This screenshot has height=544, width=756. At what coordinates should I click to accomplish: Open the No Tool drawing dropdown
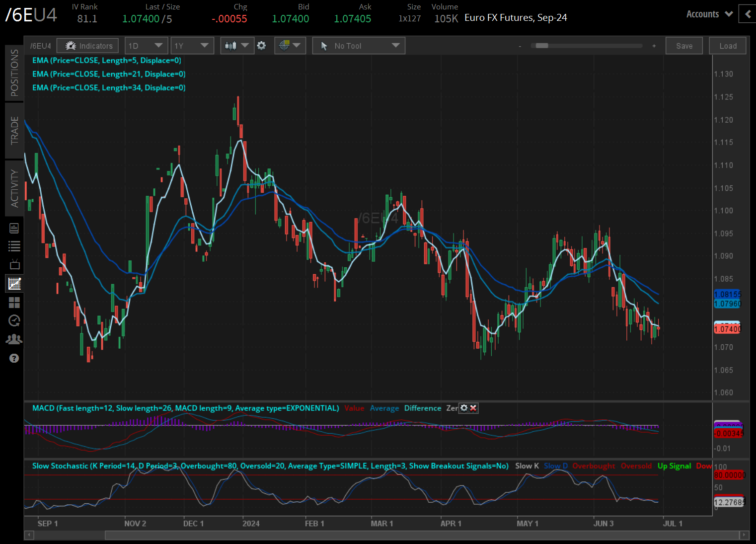pos(358,45)
